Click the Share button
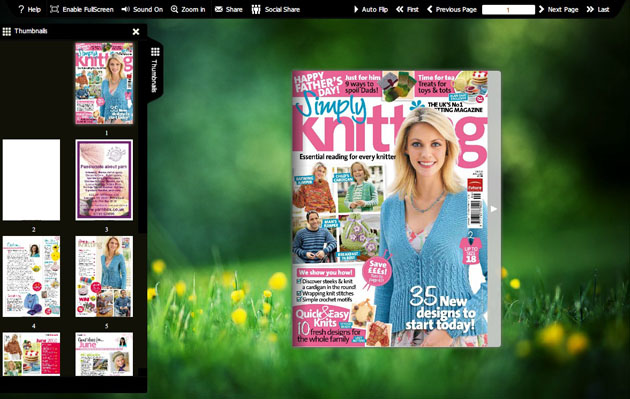Viewport: 630px width, 399px height. [x=228, y=9]
